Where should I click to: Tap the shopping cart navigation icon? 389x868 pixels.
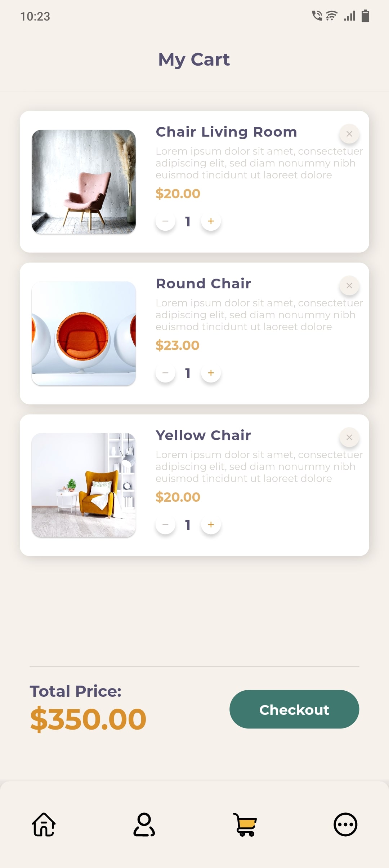[245, 824]
